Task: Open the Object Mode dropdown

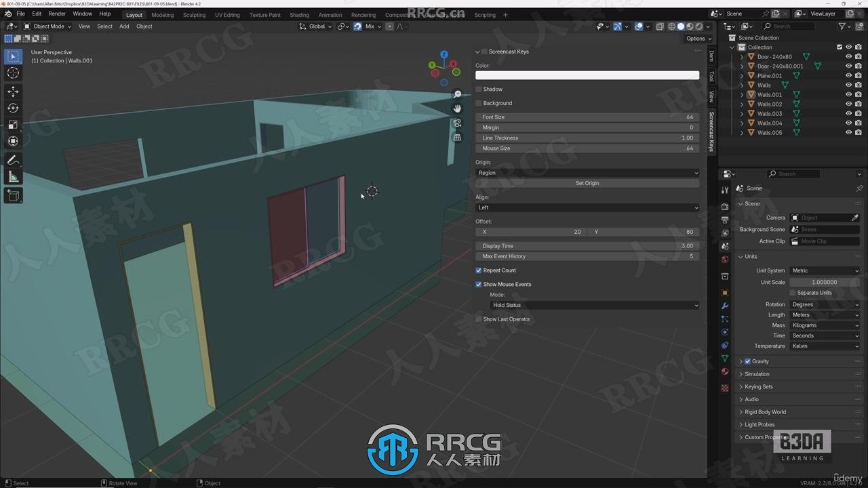Action: (x=47, y=26)
